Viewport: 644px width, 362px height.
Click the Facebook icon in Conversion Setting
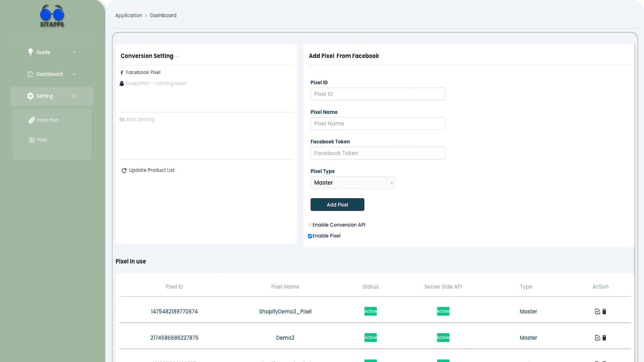pyautogui.click(x=122, y=73)
